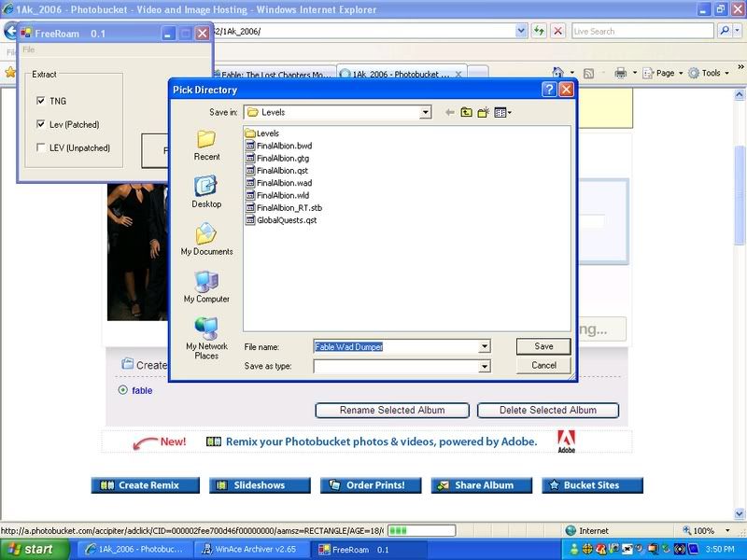
Task: Click the File name text field
Action: point(396,346)
